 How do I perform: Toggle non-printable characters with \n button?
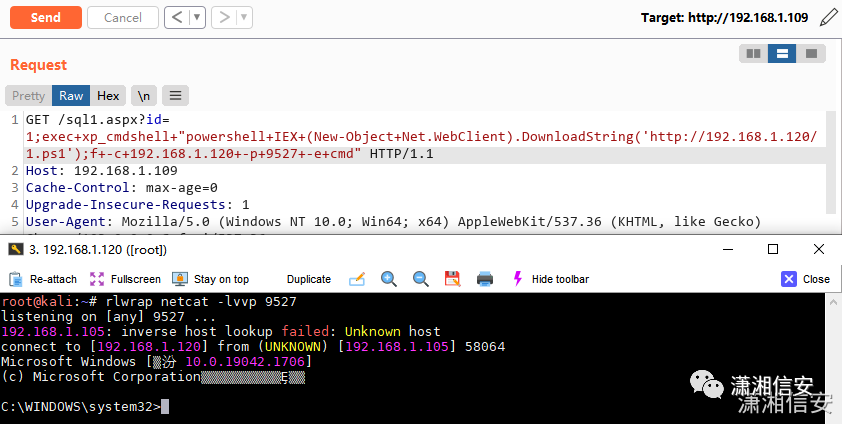click(143, 96)
